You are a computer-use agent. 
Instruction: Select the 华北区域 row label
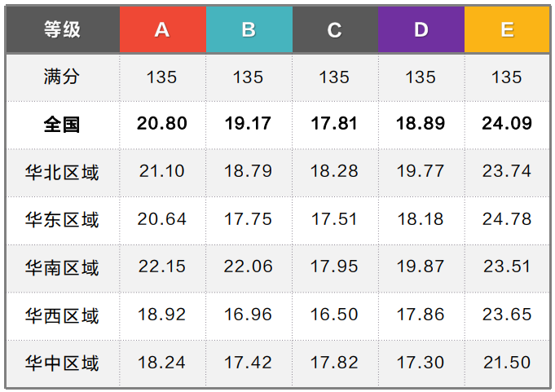(63, 172)
